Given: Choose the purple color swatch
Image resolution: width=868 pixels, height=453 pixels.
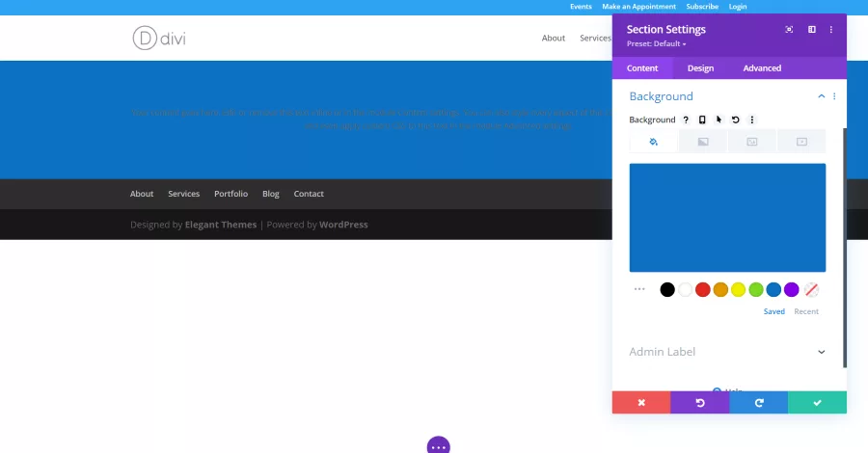Looking at the screenshot, I should click(x=791, y=289).
